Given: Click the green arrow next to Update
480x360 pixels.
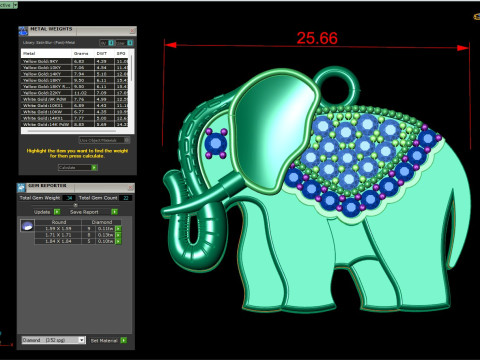Looking at the screenshot, I should coord(57,212).
